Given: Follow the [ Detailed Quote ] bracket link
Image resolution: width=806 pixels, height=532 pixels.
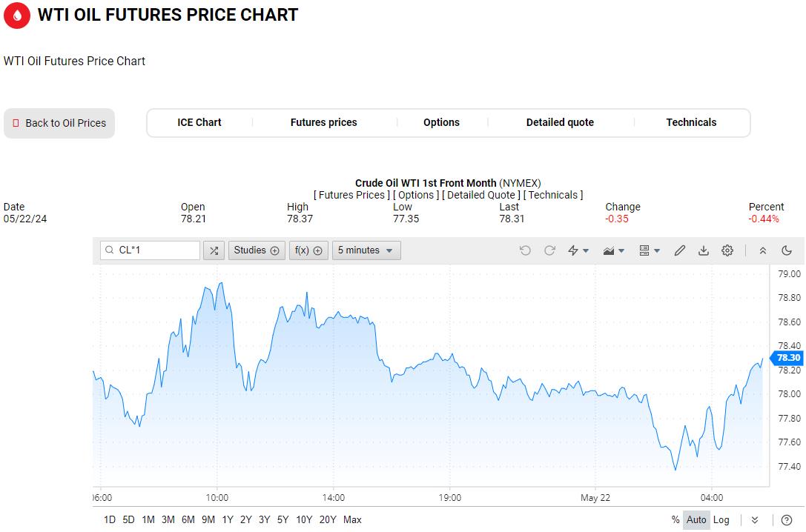Looking at the screenshot, I should (481, 195).
